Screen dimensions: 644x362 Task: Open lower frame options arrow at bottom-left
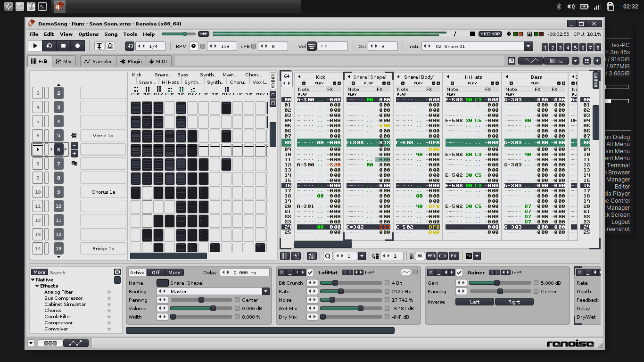coord(31,343)
